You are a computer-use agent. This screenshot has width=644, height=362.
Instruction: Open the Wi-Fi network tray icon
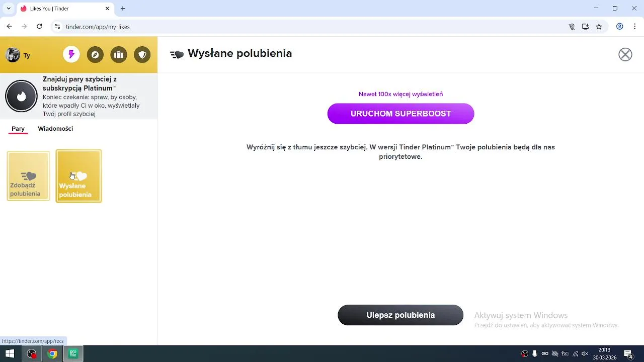point(575,354)
